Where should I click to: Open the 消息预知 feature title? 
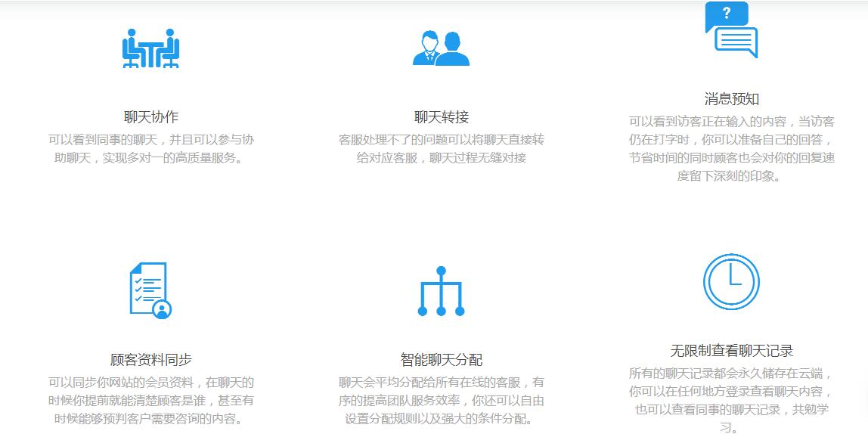tap(731, 99)
